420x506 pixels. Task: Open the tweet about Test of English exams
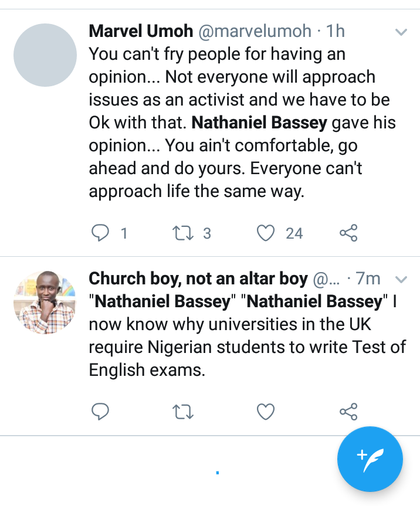[246, 336]
